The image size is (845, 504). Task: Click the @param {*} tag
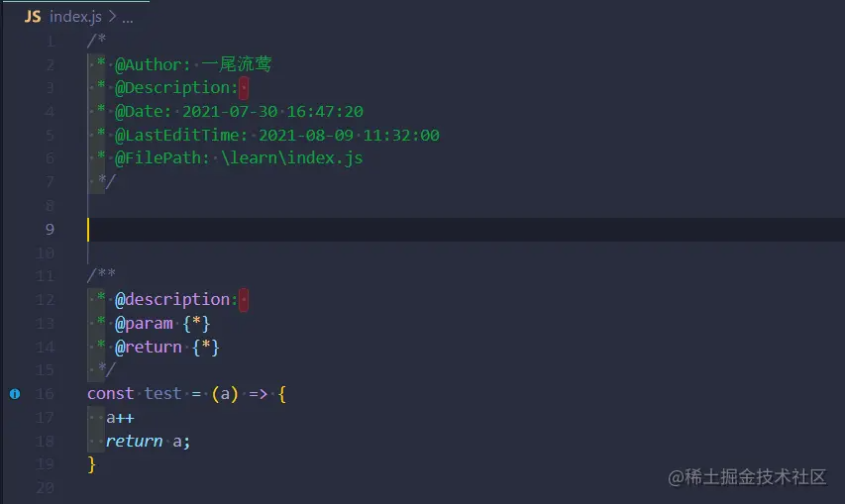pos(162,323)
